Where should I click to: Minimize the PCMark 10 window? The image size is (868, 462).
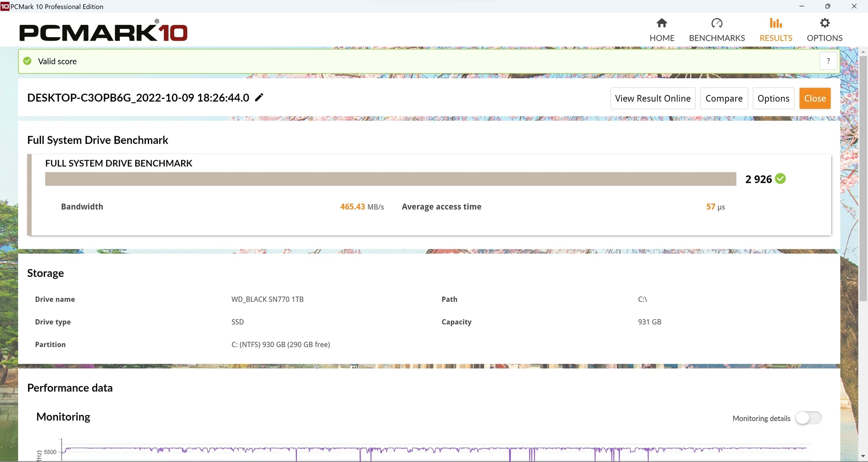802,6
